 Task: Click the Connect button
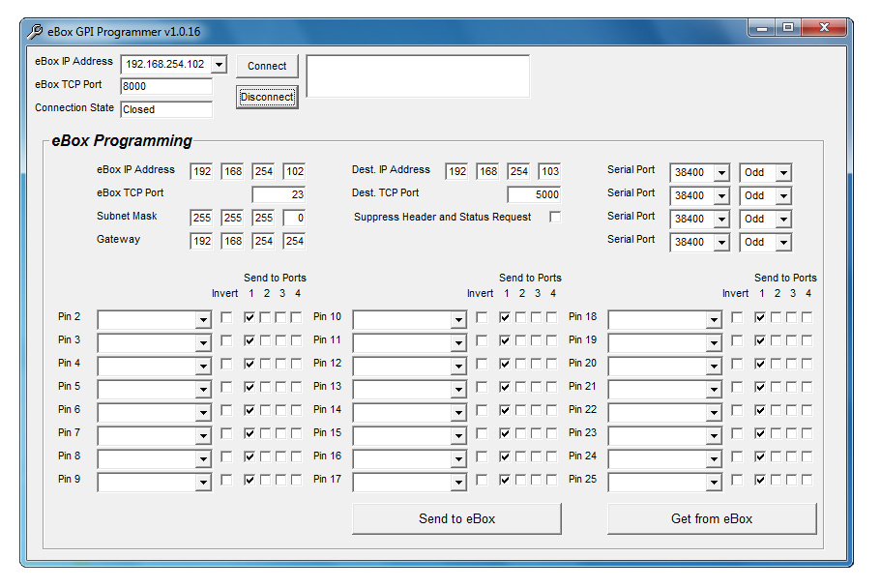tap(267, 66)
